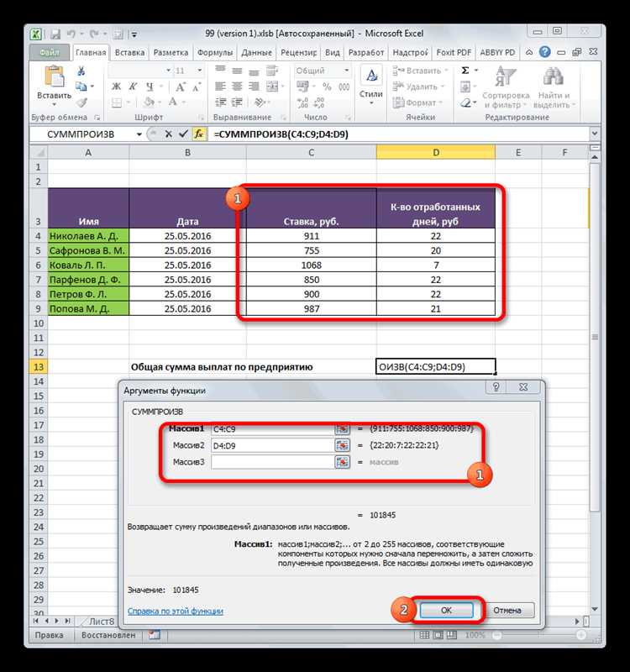Click the Paste clipboard icon
The image size is (630, 672).
pyautogui.click(x=54, y=77)
